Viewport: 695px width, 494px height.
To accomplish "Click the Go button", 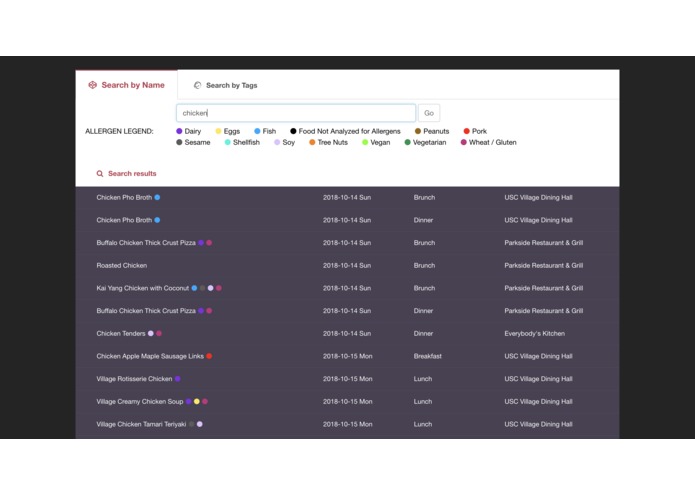I will tap(429, 113).
